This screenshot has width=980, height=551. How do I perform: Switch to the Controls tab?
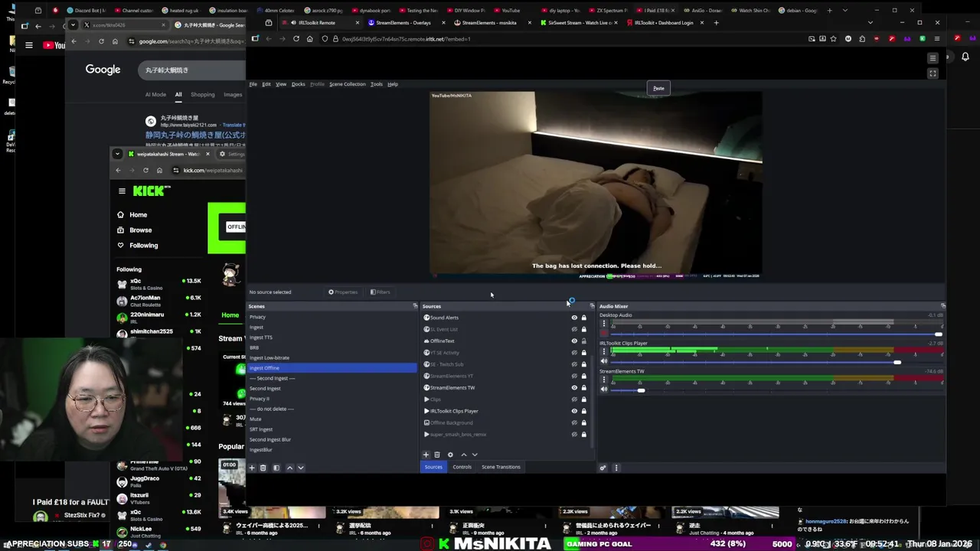click(462, 467)
